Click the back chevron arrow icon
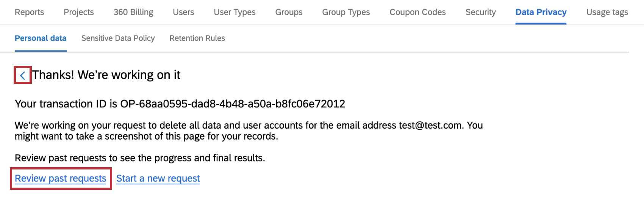644x202 pixels. click(x=23, y=75)
